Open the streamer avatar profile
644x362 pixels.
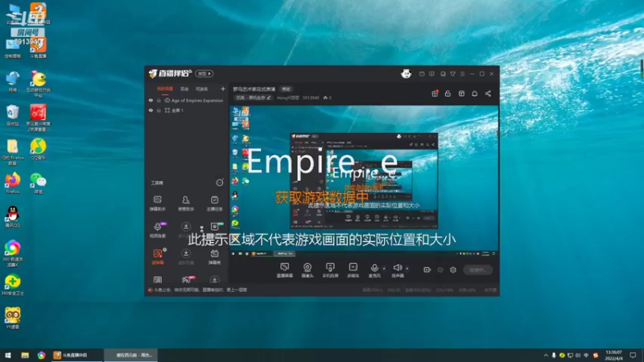point(407,74)
